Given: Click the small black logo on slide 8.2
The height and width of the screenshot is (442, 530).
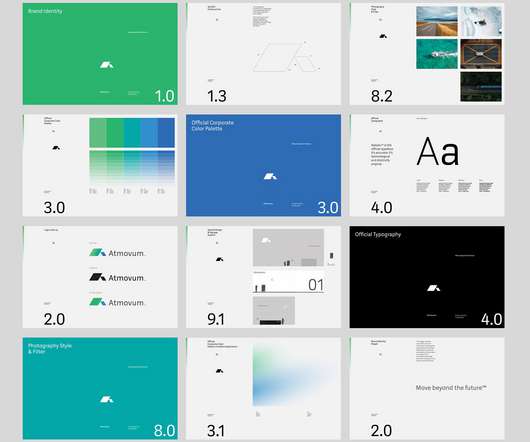Looking at the screenshot, I should click(383, 36).
